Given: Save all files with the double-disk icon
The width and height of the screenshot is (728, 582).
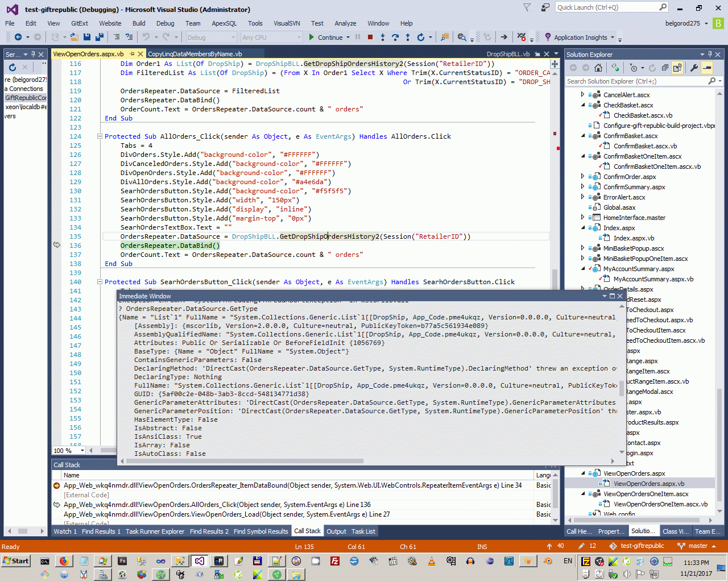Looking at the screenshot, I should [100, 37].
